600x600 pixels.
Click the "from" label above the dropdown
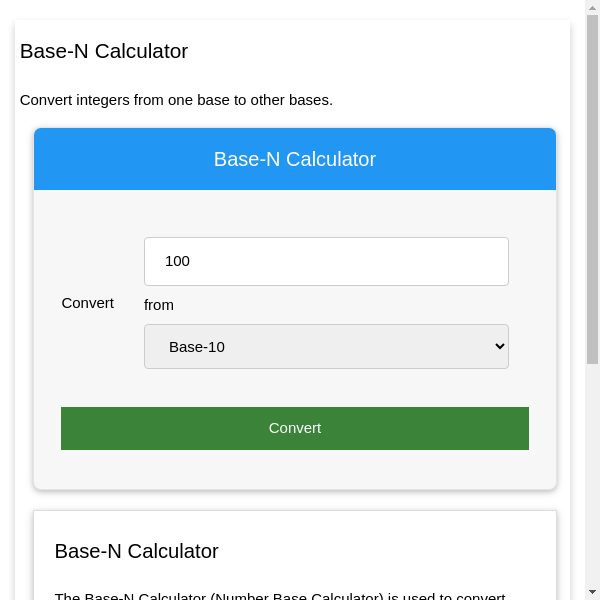point(159,305)
